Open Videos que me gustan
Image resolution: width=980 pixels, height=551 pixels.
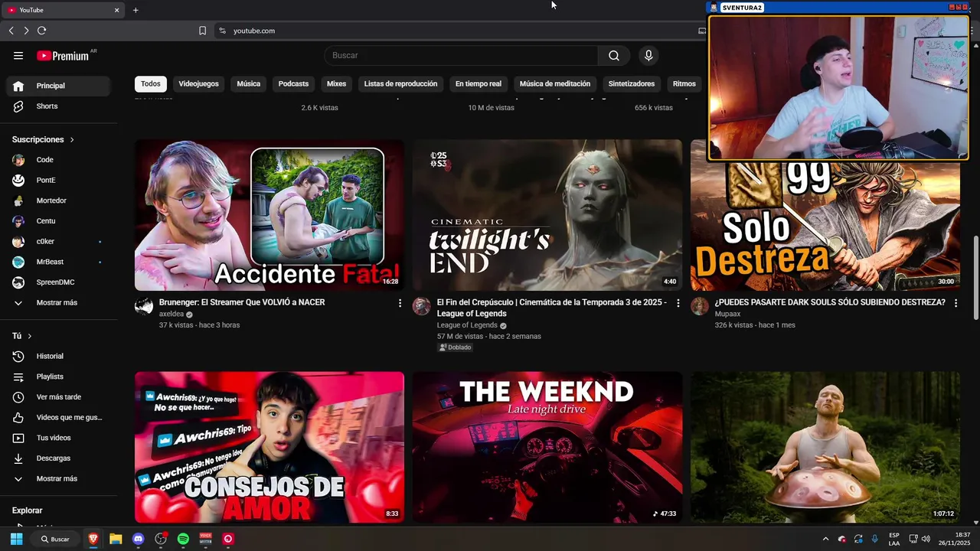click(60, 417)
